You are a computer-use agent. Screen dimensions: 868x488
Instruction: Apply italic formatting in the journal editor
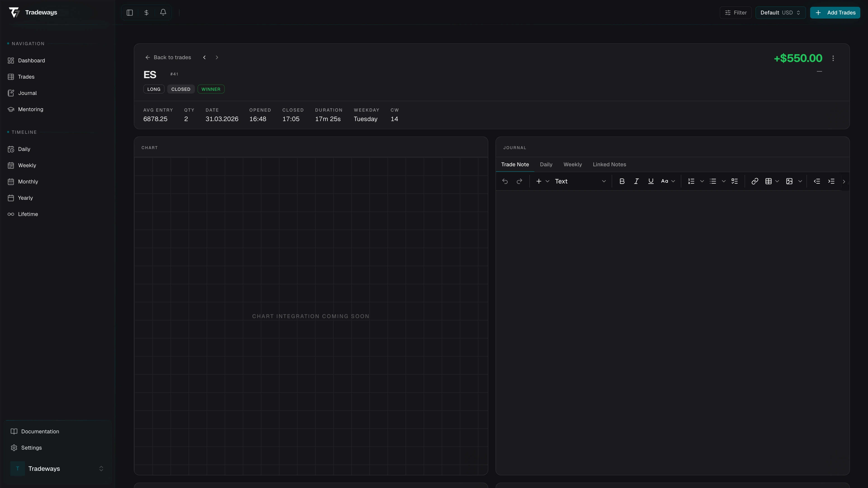(636, 181)
